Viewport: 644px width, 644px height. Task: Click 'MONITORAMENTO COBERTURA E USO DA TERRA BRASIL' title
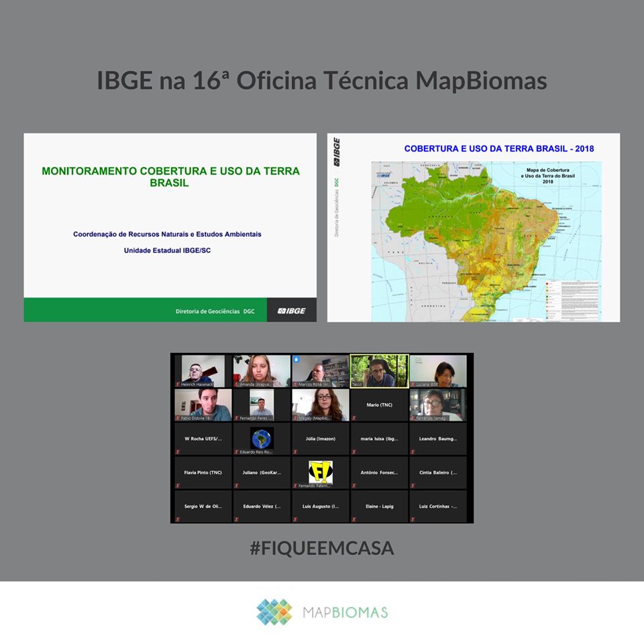(x=170, y=176)
